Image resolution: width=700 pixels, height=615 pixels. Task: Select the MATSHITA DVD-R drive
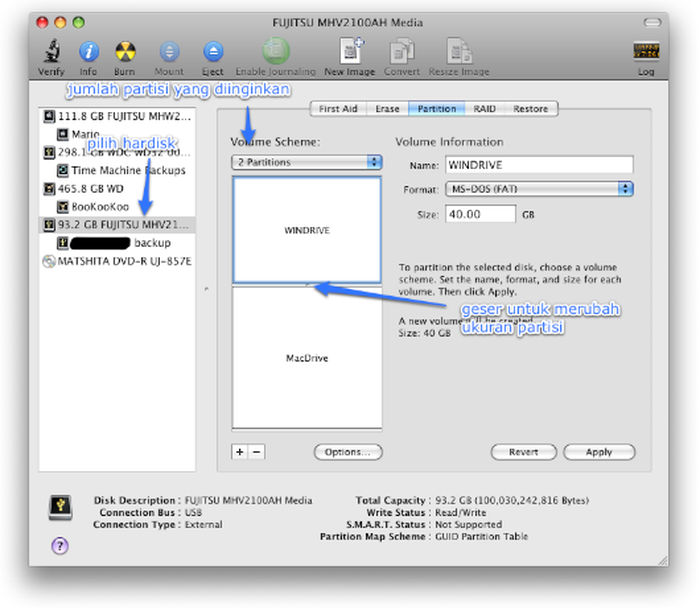tap(117, 261)
